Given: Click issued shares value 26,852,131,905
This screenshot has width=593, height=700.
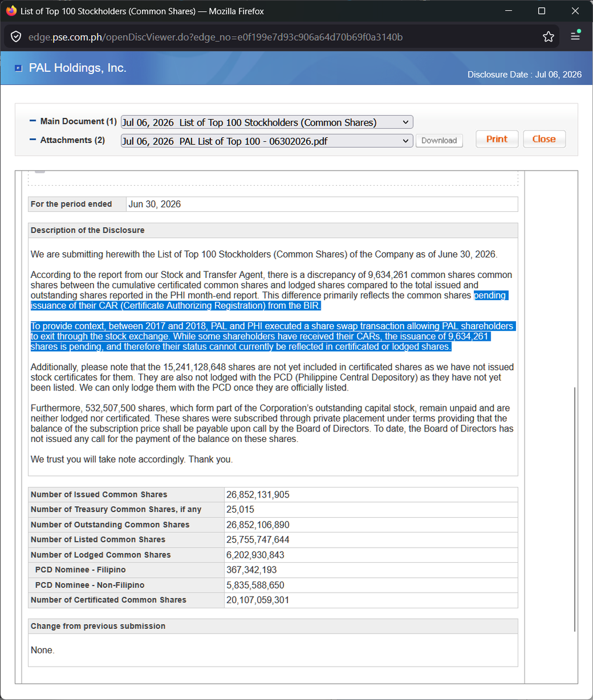Looking at the screenshot, I should click(258, 494).
